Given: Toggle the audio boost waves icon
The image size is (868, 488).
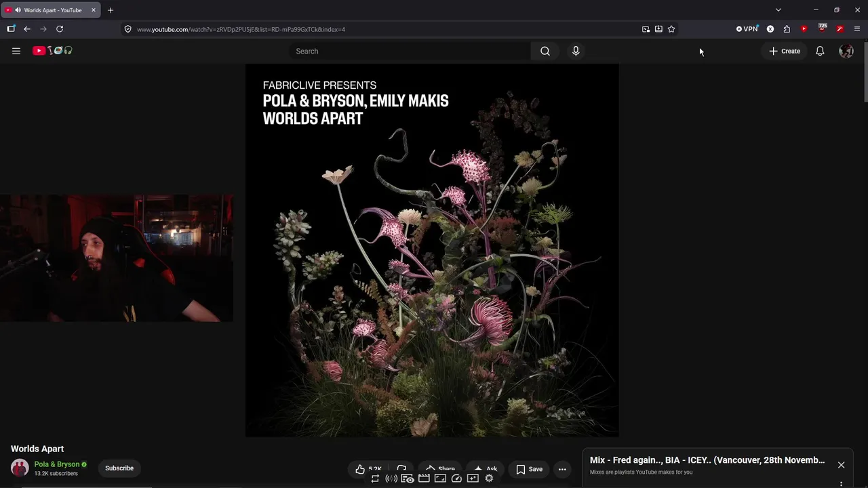Looking at the screenshot, I should [391, 479].
